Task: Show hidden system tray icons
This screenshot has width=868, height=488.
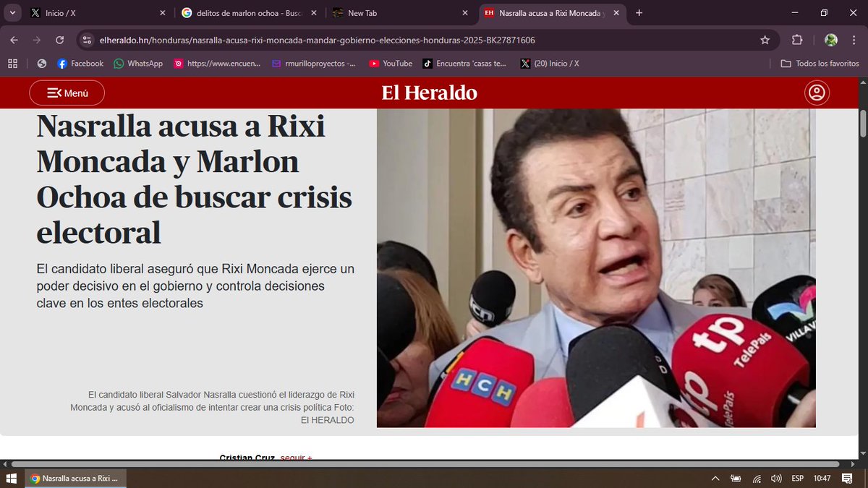Action: pyautogui.click(x=715, y=479)
